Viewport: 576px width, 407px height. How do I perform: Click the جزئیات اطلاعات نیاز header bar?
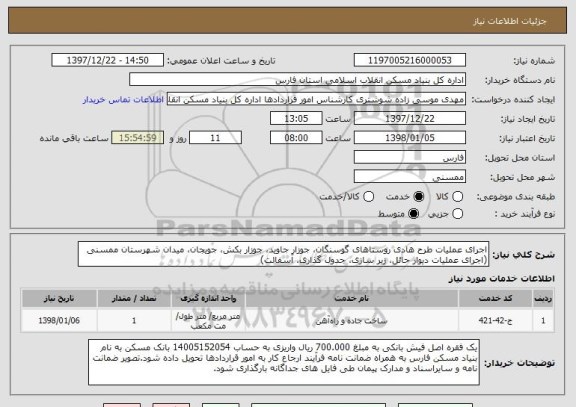[288, 21]
